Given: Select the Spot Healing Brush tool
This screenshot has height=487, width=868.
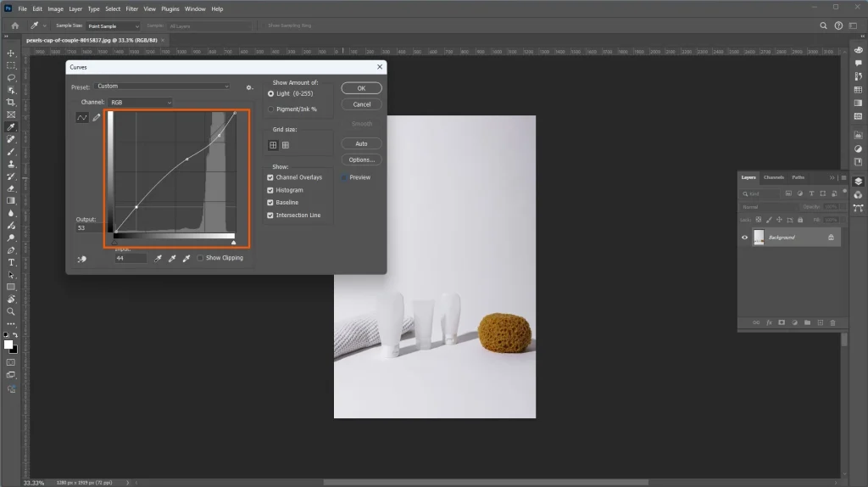Looking at the screenshot, I should coord(10,139).
